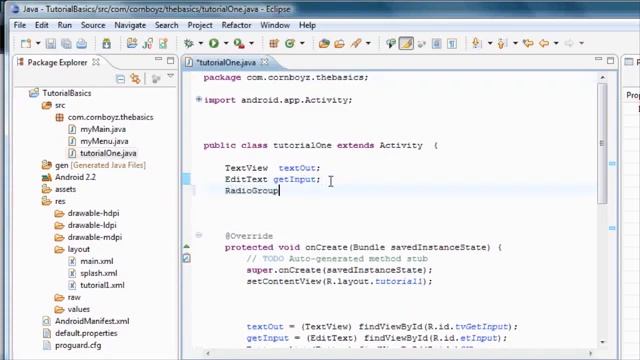The width and height of the screenshot is (640, 360).
Task: Open the Refactor menu
Action: [x=236, y=25]
